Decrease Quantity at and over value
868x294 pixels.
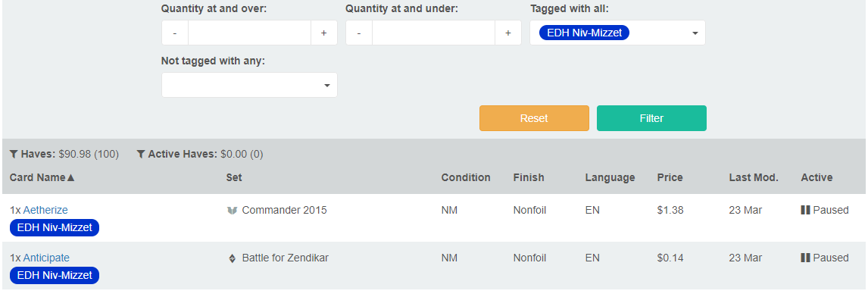pos(175,33)
